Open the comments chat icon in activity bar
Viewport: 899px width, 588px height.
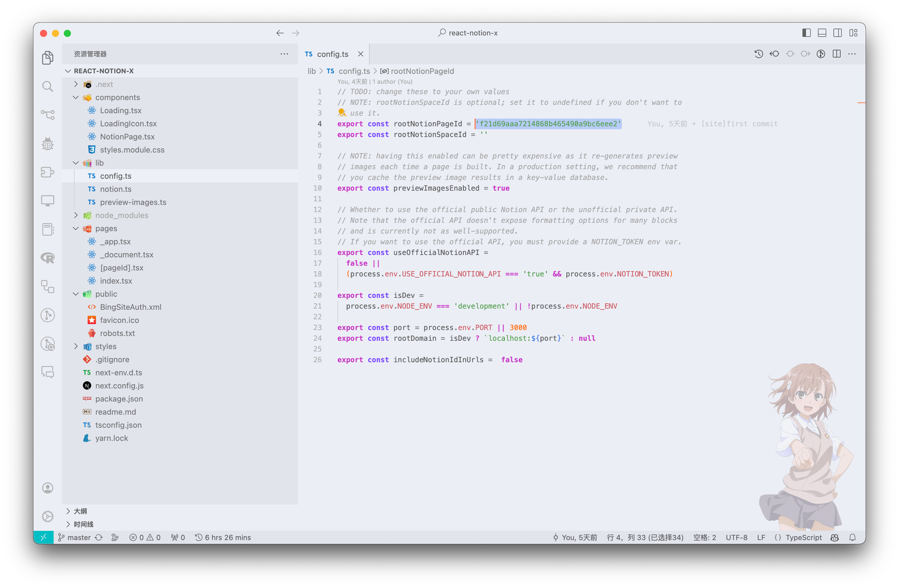tap(48, 372)
